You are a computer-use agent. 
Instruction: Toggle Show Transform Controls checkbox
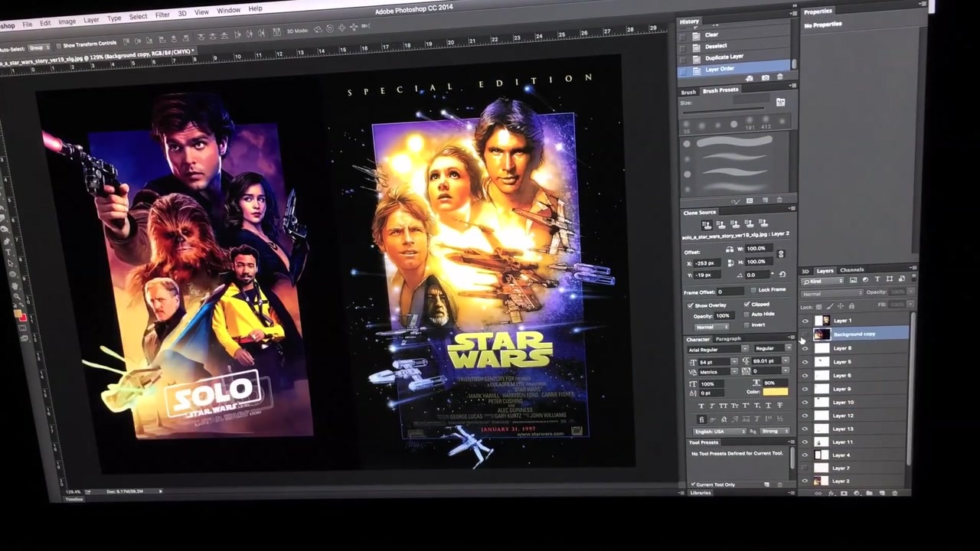(59, 46)
